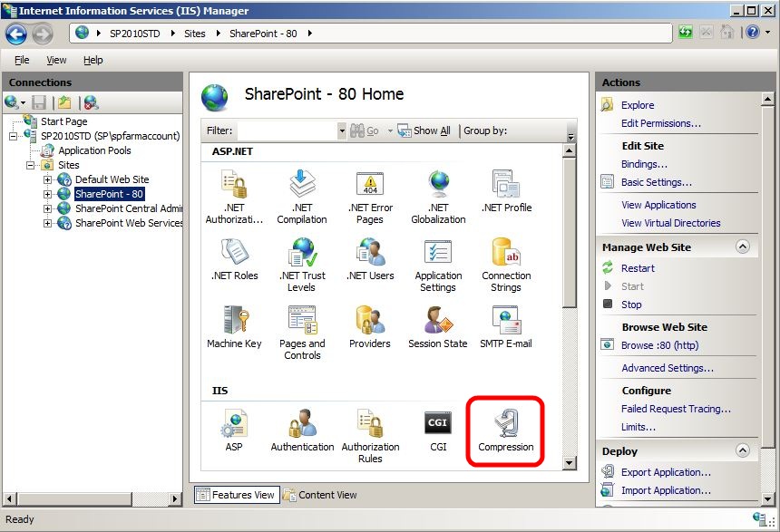Click the Back navigation arrow
The width and height of the screenshot is (780, 532).
tap(16, 34)
